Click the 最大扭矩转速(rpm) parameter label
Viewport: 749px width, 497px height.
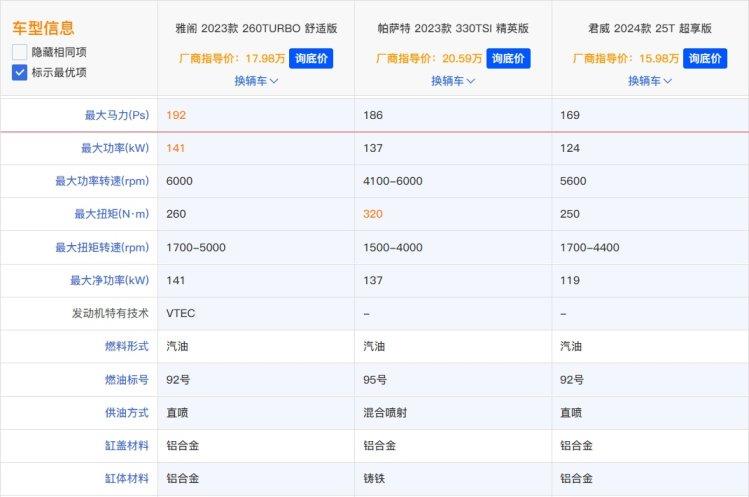102,248
